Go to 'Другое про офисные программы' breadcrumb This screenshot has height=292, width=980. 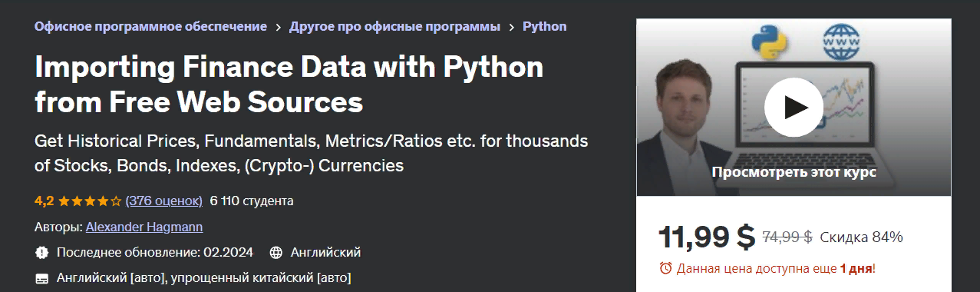pyautogui.click(x=394, y=26)
